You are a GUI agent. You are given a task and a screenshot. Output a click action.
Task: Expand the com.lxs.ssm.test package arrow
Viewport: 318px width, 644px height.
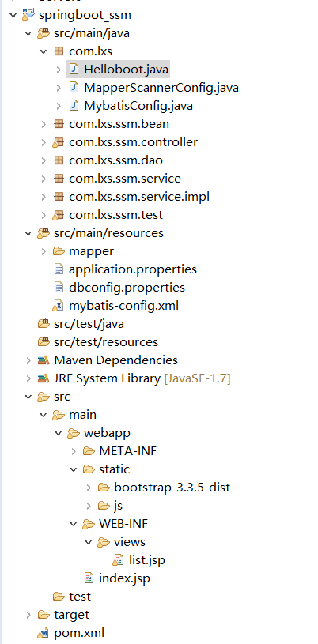point(44,215)
